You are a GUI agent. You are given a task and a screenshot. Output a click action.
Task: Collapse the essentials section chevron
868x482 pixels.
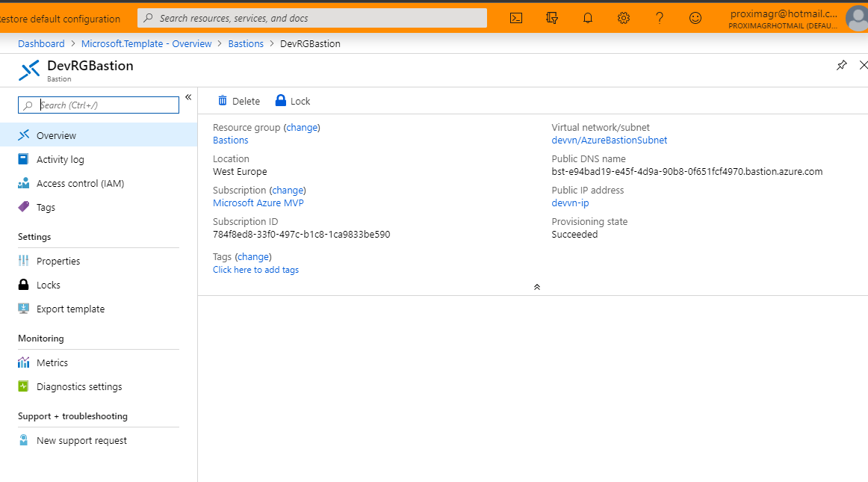click(537, 287)
